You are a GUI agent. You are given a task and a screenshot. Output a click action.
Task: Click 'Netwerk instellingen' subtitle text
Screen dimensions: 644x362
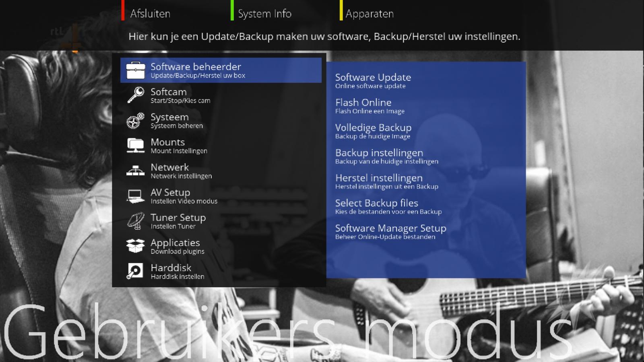pos(181,176)
